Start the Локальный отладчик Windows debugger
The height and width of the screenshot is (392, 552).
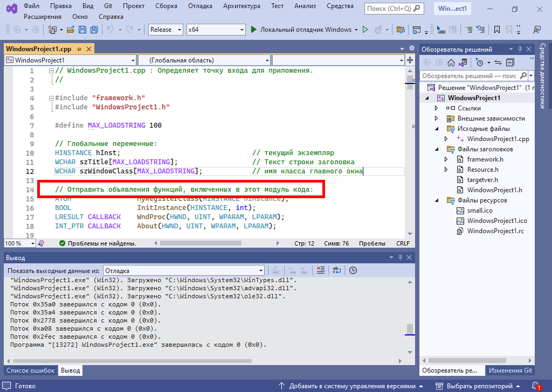[301, 30]
